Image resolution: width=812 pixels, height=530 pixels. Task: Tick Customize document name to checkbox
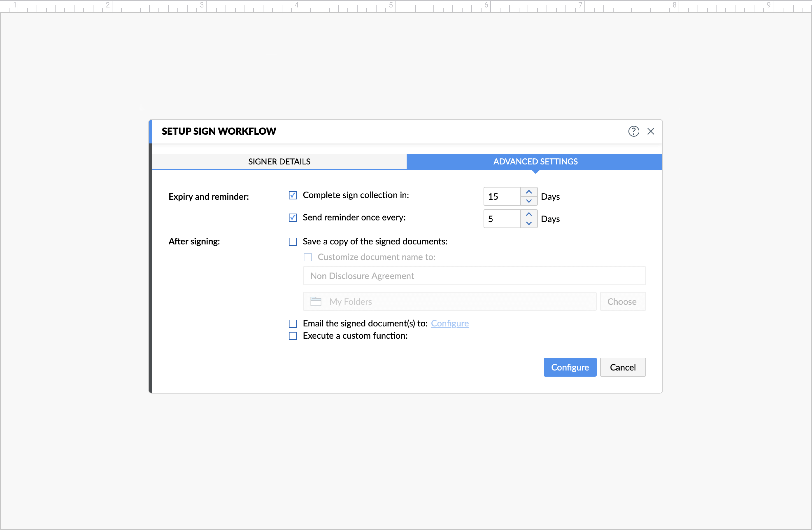(308, 257)
